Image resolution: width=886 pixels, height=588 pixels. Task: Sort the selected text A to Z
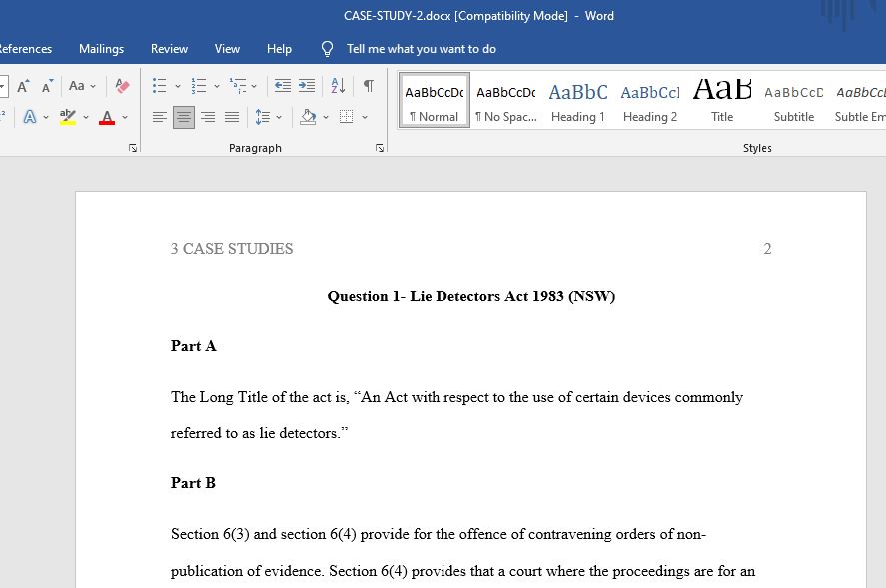[x=338, y=86]
